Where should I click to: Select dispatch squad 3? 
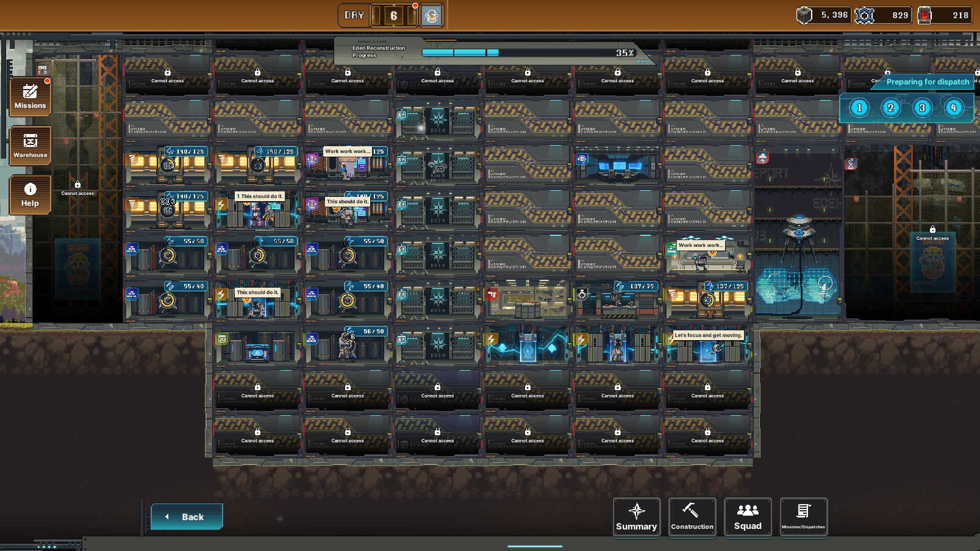pyautogui.click(x=922, y=108)
